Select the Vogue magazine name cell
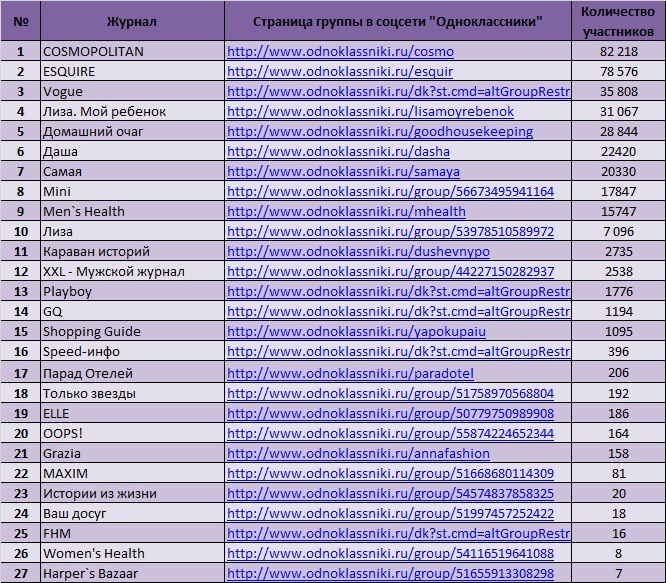666x583 pixels. coord(132,91)
